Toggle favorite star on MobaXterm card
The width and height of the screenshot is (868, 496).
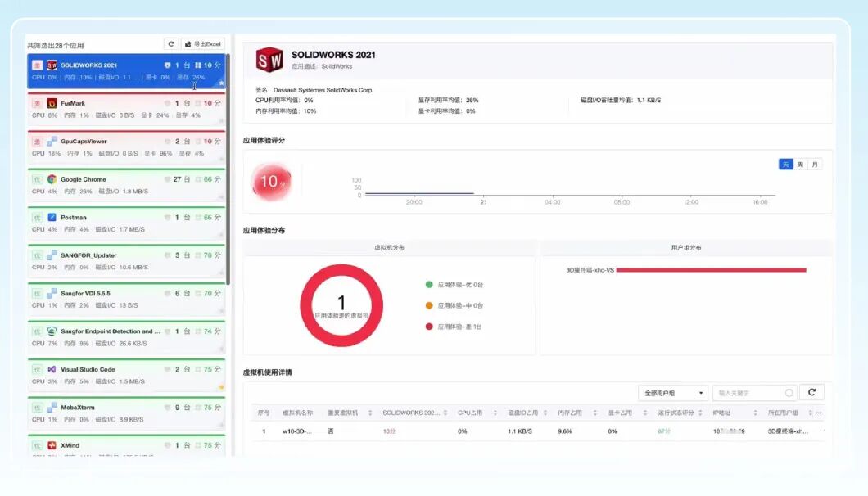coord(221,425)
